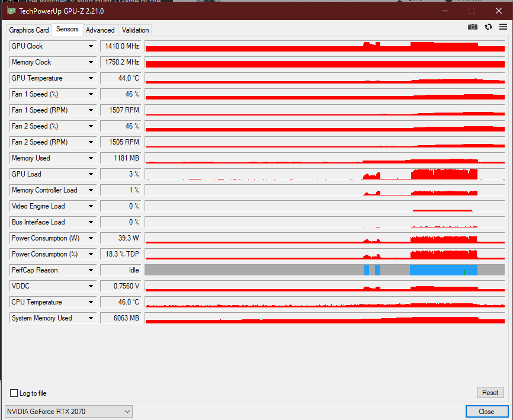Click the 18.3 % TDP value

(121, 254)
